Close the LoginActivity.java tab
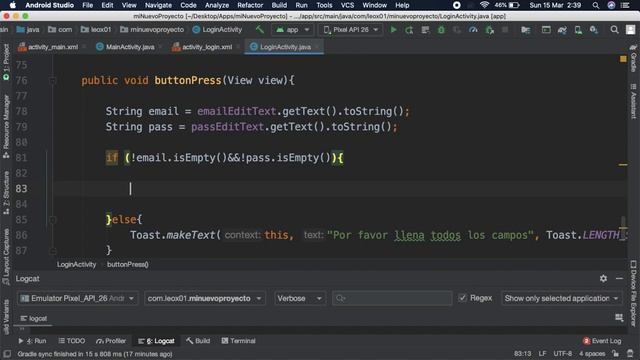 (317, 47)
